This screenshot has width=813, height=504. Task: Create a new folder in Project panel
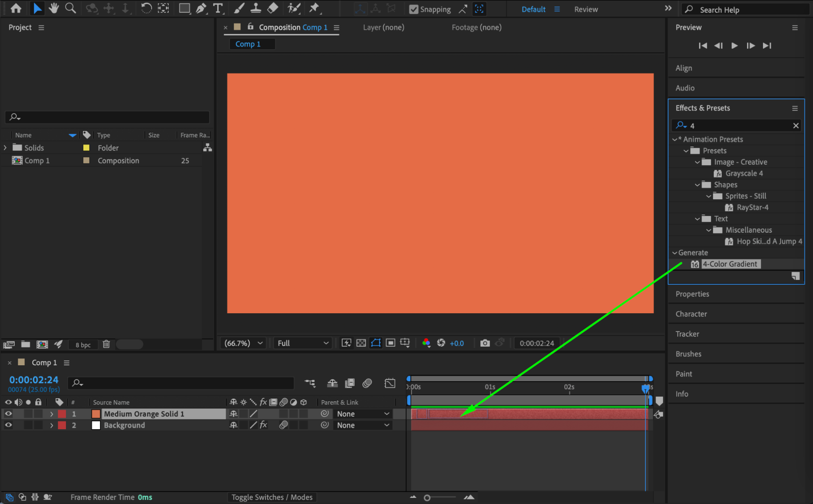pos(26,344)
